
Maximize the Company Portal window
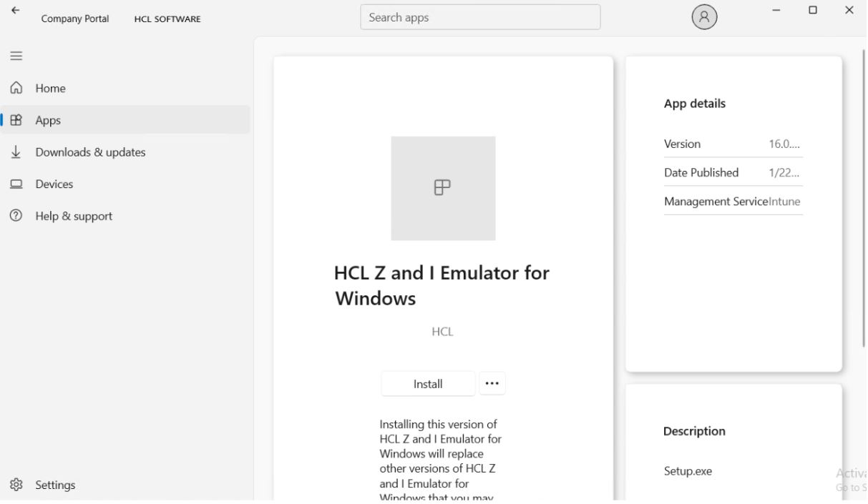coord(812,10)
